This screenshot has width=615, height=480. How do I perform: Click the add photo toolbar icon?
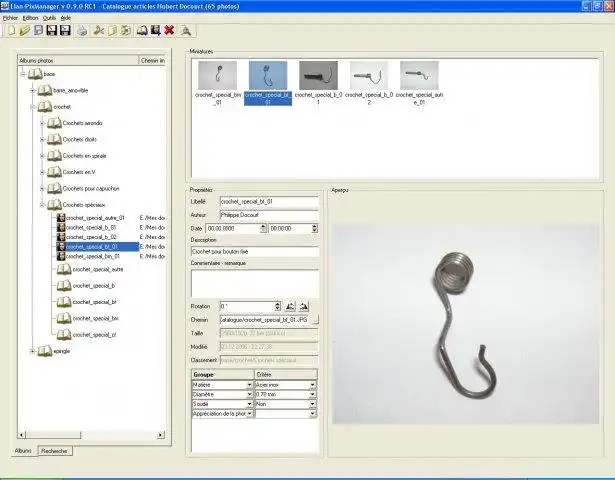[156, 30]
